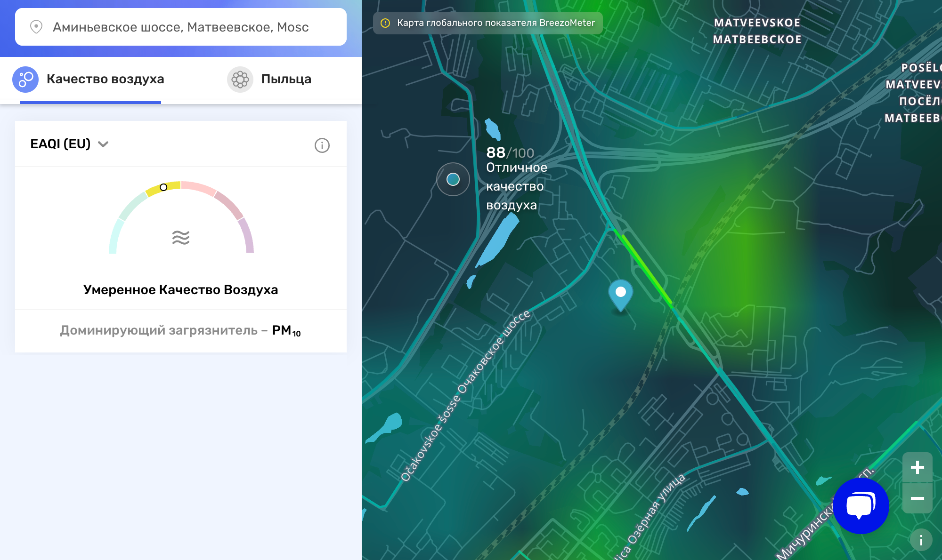
Task: Click the light green gauge segment
Action: [x=133, y=206]
